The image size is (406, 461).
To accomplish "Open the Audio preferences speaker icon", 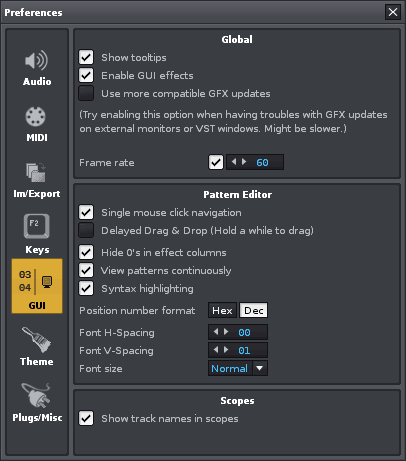I will click(x=37, y=61).
